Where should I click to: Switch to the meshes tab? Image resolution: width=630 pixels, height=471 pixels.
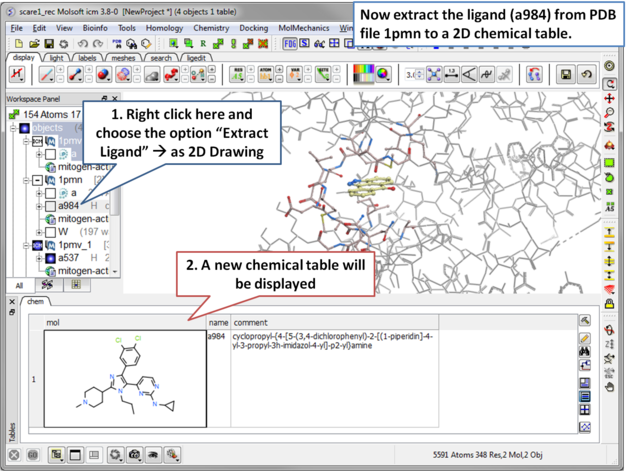[123, 58]
